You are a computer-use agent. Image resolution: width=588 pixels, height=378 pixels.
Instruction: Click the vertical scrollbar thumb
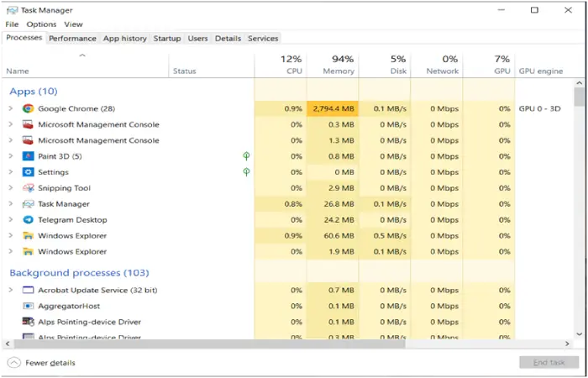580,97
